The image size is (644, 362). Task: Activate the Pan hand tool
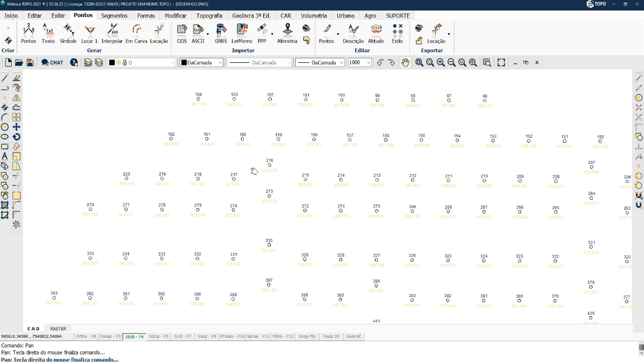[406, 62]
